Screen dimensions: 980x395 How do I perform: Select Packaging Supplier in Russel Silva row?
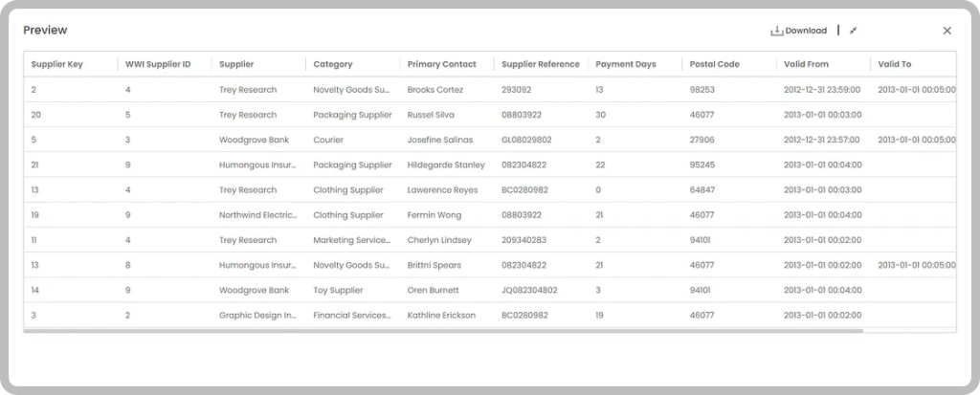coord(352,115)
